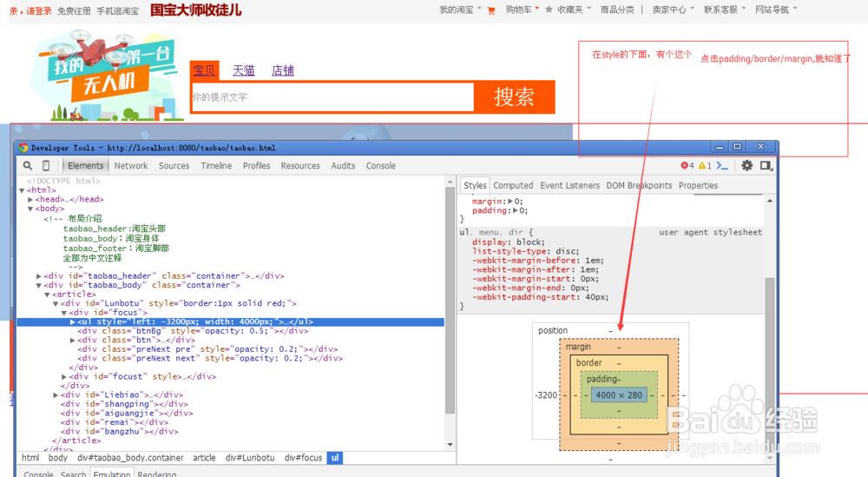Select the 店铺 search tab link

[283, 71]
